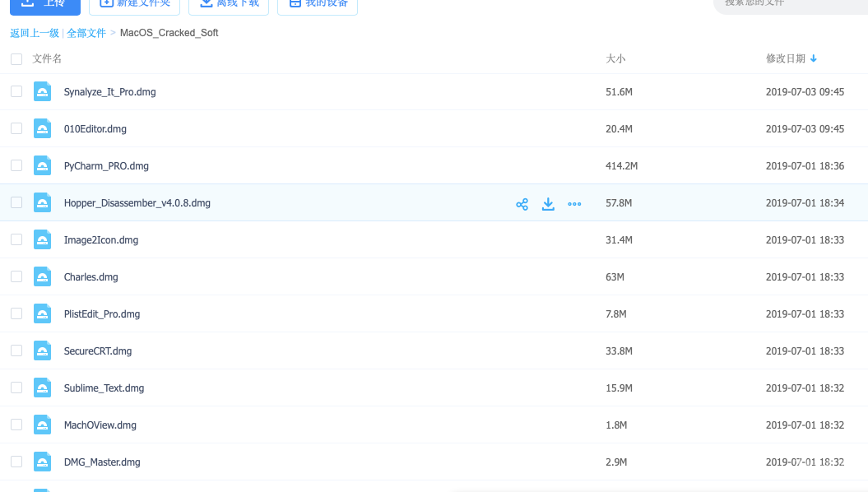This screenshot has width=868, height=492.
Task: Click the SecureCRT.dmg file icon
Action: click(42, 351)
